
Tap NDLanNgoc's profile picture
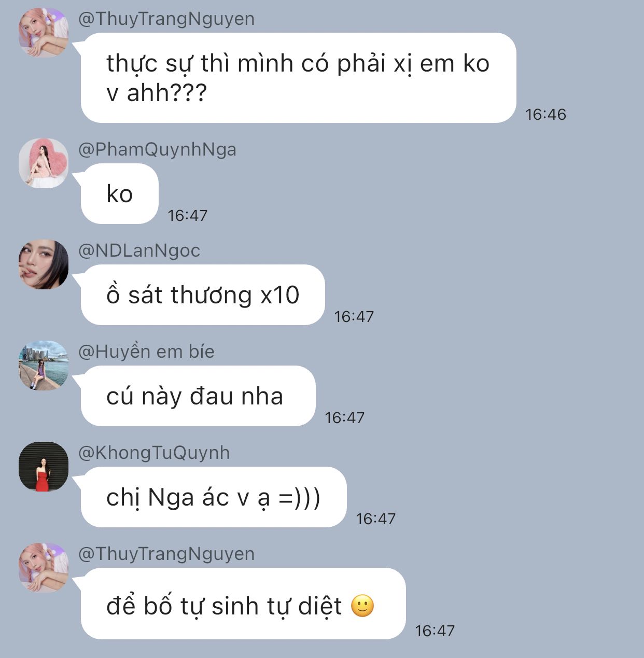(x=44, y=264)
